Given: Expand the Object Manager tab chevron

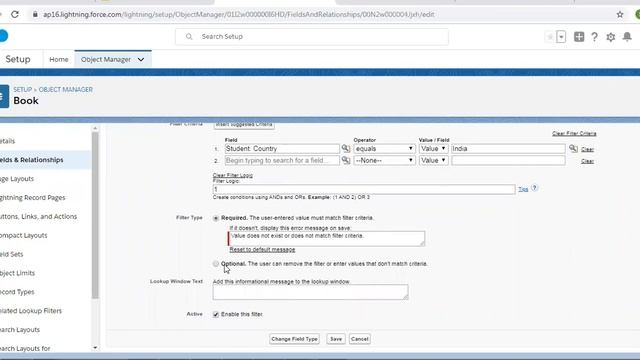Looking at the screenshot, I should [141, 60].
